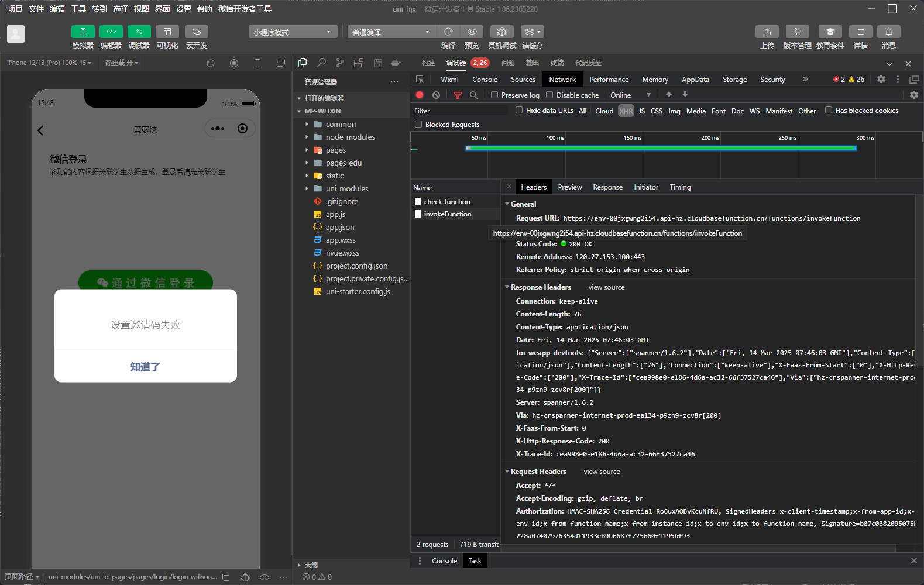Click the preview eye icon
This screenshot has height=585, width=924.
(472, 32)
